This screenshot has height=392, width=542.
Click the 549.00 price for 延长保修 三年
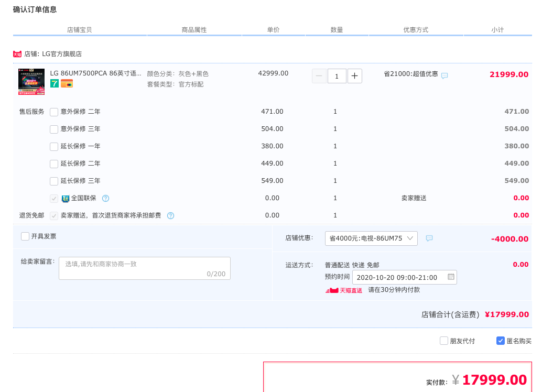tap(272, 181)
